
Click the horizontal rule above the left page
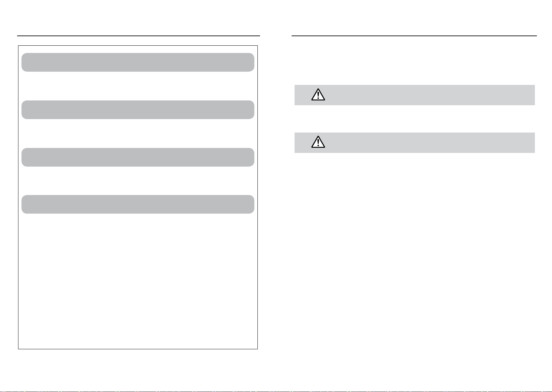coord(138,36)
